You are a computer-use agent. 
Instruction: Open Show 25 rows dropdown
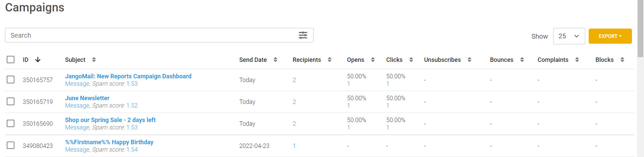(569, 36)
